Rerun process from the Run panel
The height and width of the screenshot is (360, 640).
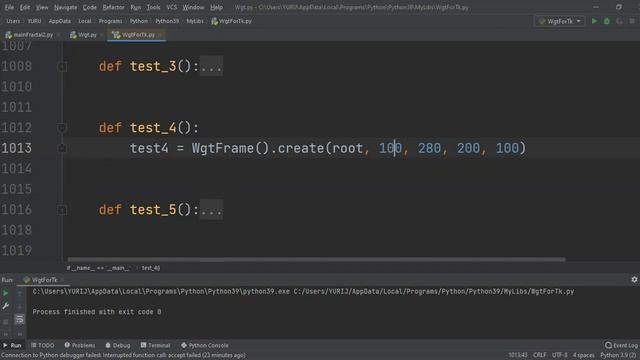click(x=6, y=293)
